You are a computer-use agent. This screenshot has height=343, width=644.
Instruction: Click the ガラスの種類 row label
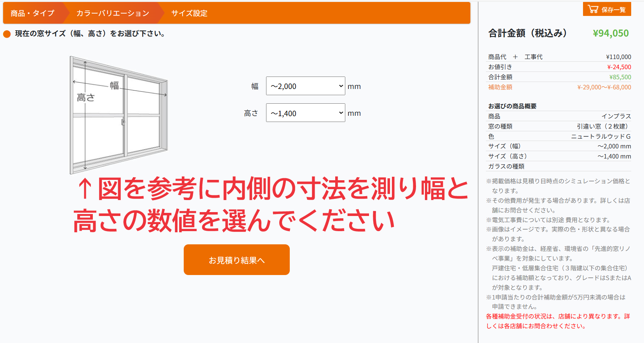click(506, 166)
